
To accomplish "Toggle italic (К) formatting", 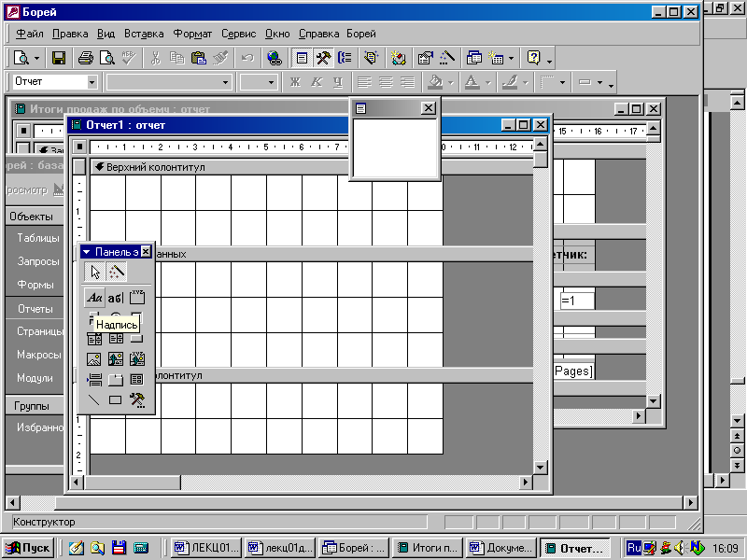I will (317, 82).
